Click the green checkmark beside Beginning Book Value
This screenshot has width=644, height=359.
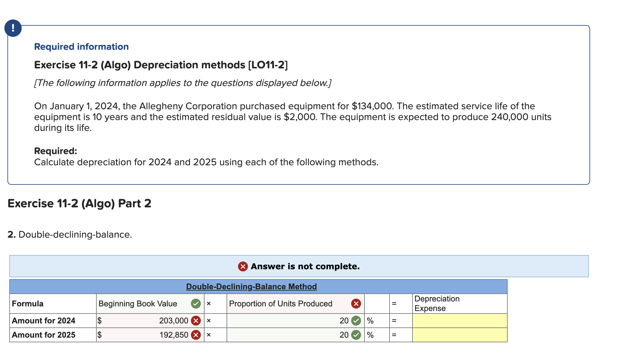tap(195, 304)
